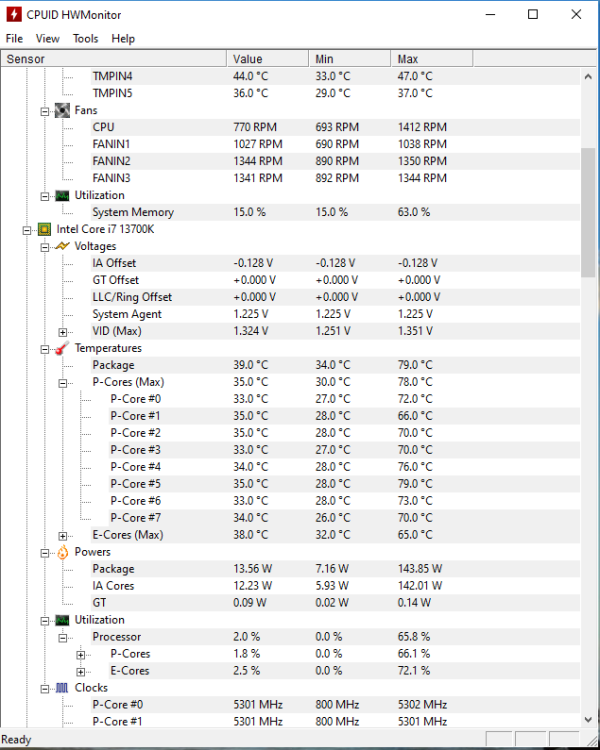Click the green Utilization icon above System Memory

[x=62, y=196]
